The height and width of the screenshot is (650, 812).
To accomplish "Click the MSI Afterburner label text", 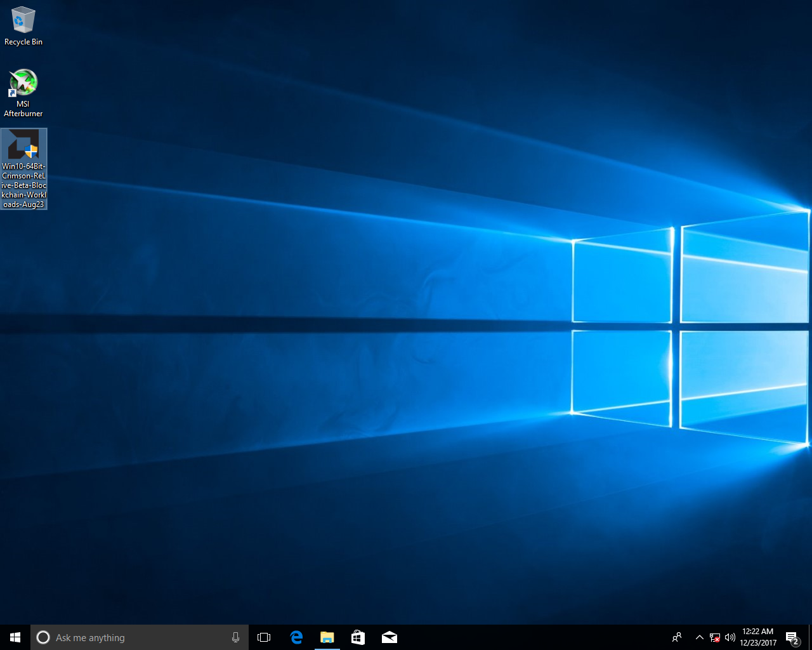I will 23,109.
